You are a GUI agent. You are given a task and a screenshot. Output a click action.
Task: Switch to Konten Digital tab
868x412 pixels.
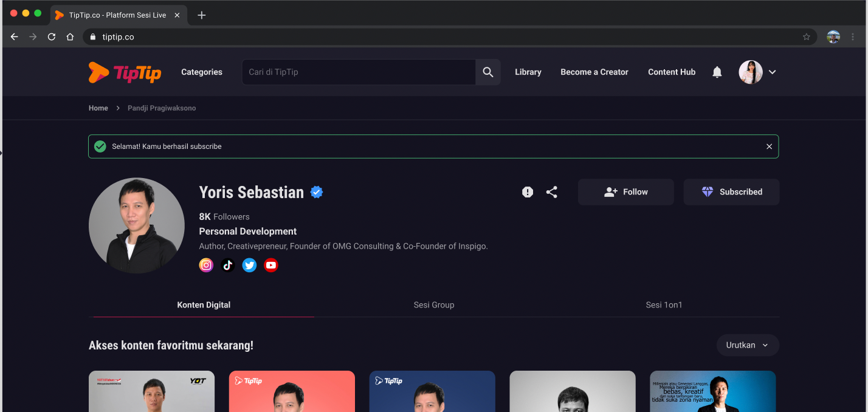pos(204,305)
